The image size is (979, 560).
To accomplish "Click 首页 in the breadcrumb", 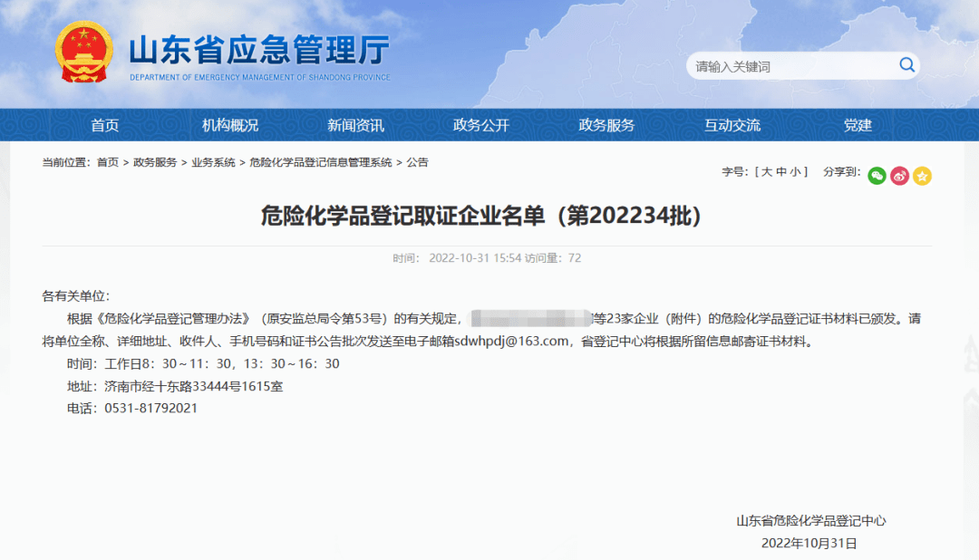I will pos(108,162).
